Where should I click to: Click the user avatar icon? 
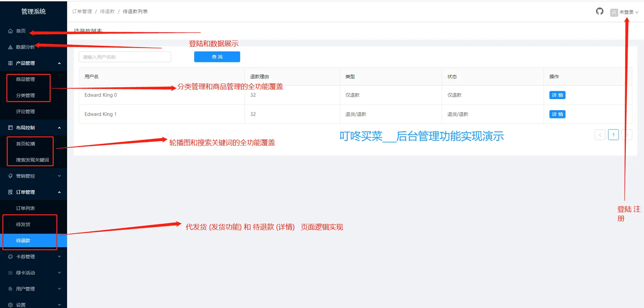(614, 12)
